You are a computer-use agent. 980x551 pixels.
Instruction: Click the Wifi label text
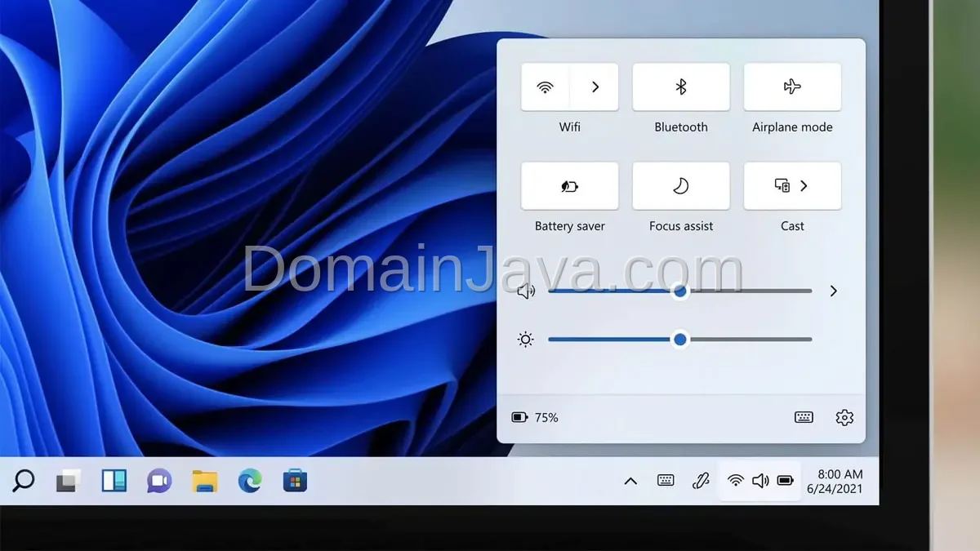click(x=570, y=127)
